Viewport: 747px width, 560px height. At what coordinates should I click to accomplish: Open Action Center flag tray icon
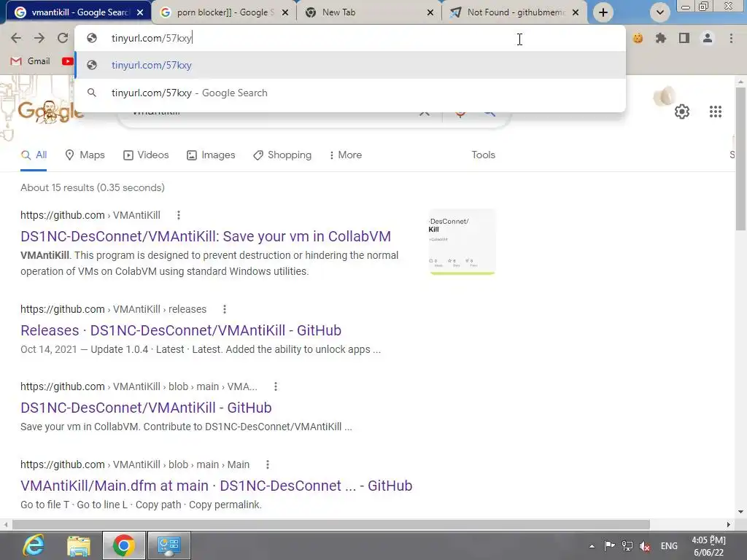pyautogui.click(x=609, y=546)
